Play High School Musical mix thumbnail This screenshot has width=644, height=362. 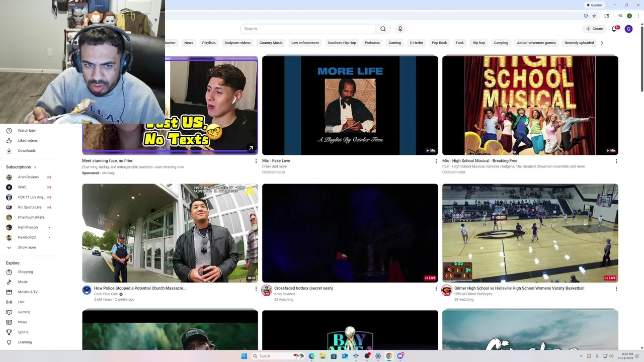tap(530, 106)
